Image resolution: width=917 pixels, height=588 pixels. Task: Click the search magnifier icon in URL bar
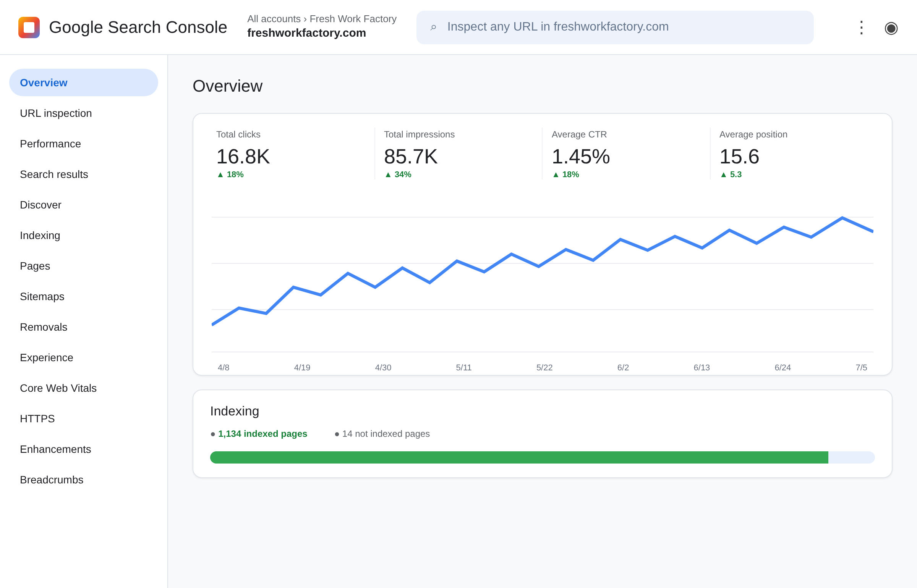pyautogui.click(x=433, y=27)
